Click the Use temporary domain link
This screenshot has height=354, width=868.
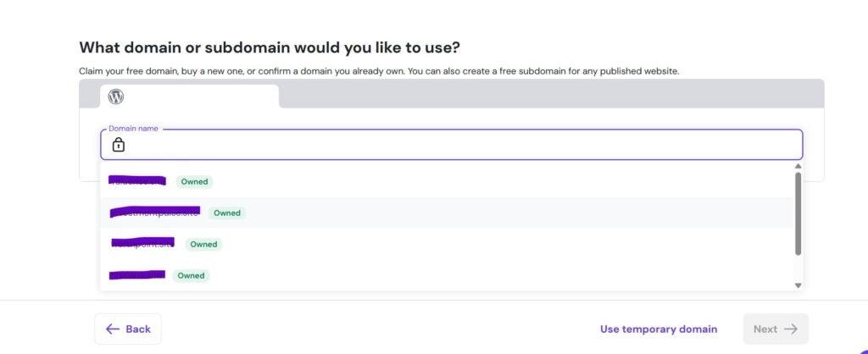point(658,329)
